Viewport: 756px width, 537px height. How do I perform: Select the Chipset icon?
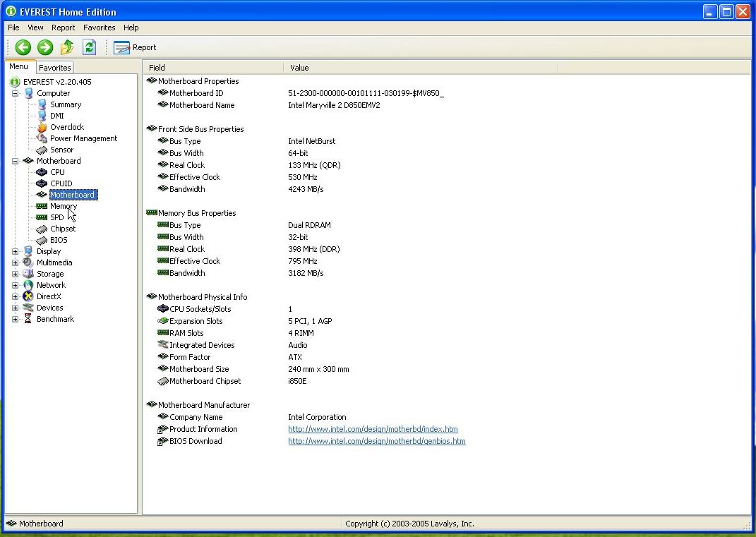(x=42, y=229)
